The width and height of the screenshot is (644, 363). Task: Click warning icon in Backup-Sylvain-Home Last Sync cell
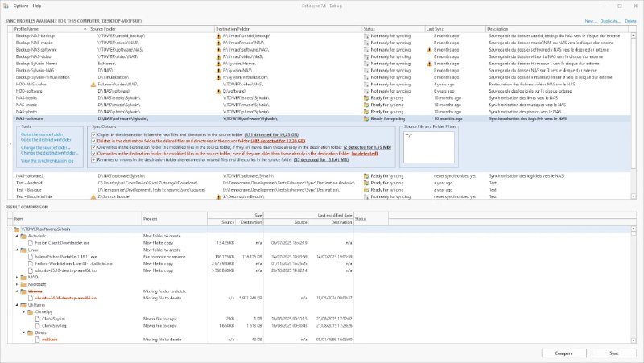pos(429,64)
